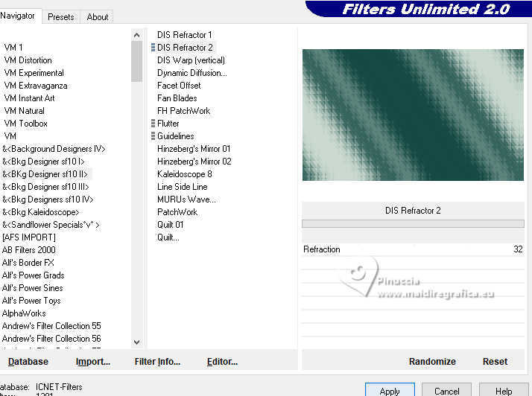Viewport: 532px width, 396px height.
Task: Reset the filter settings
Action: click(495, 362)
